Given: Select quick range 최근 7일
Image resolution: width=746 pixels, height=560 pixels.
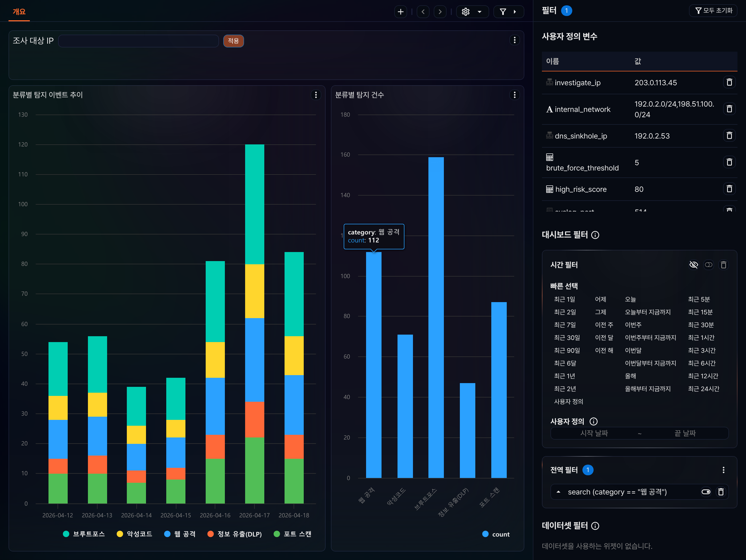Looking at the screenshot, I should pos(565,325).
